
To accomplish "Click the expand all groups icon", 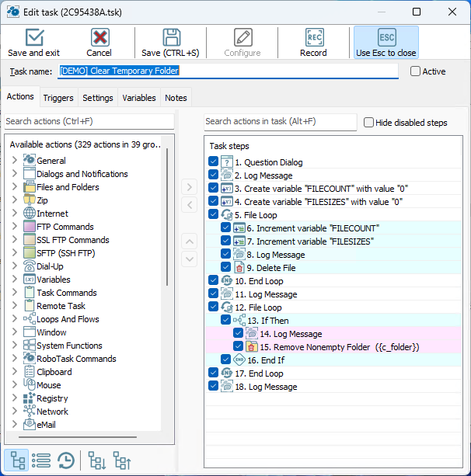I will (x=96, y=460).
